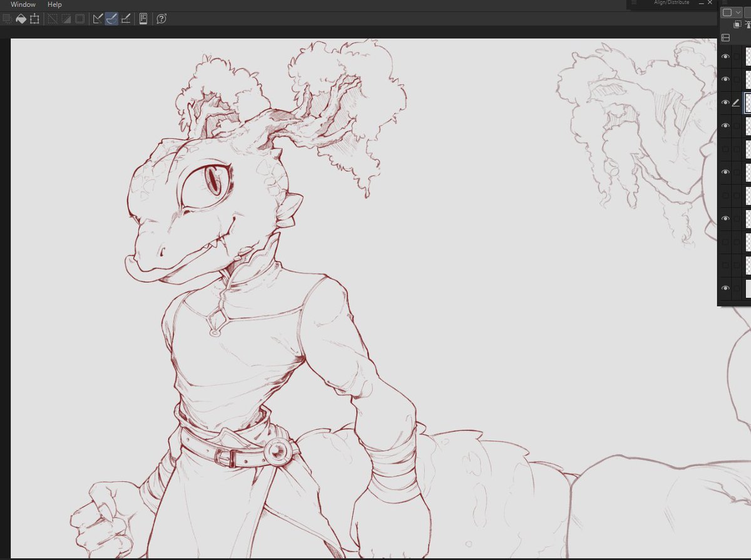
Task: Toggle the lock box of the topmost layer
Action: 737,56
